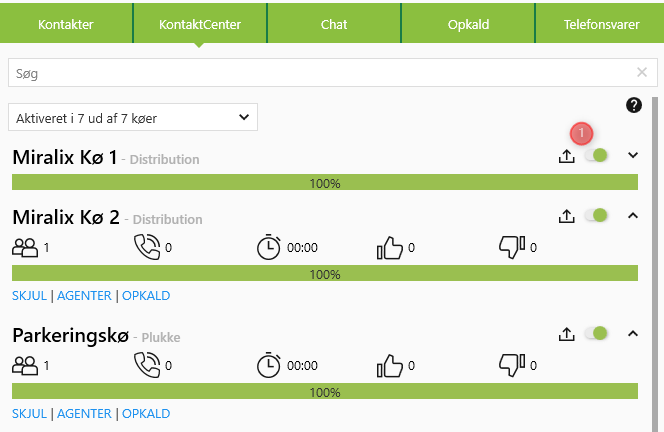664x432 pixels.
Task: Click waiting calls icon in Parkeringskø
Action: click(x=146, y=365)
